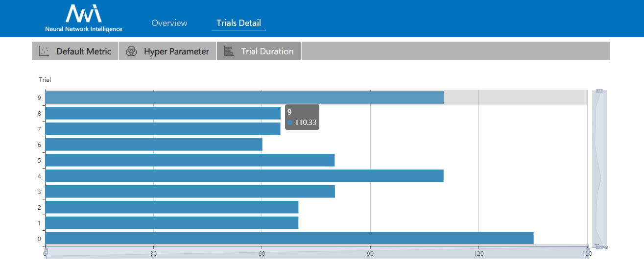Click the trial 2 duration bar
This screenshot has height=269, width=644.
tap(171, 207)
